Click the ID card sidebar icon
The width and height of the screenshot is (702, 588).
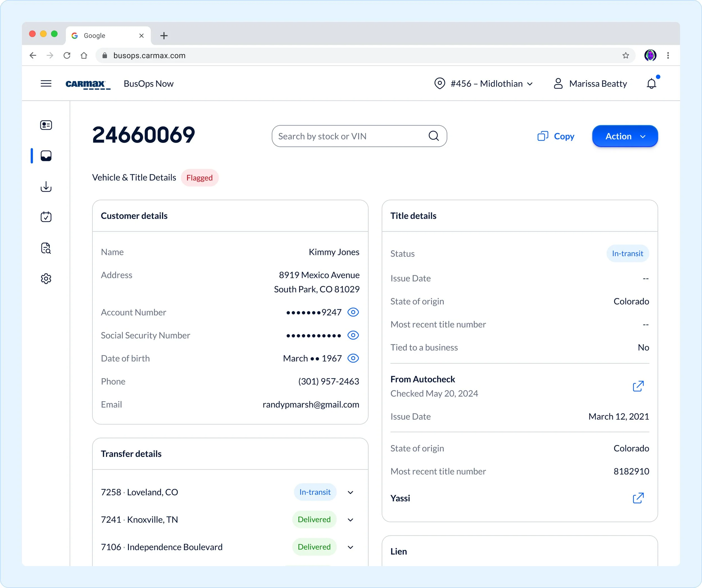tap(46, 125)
